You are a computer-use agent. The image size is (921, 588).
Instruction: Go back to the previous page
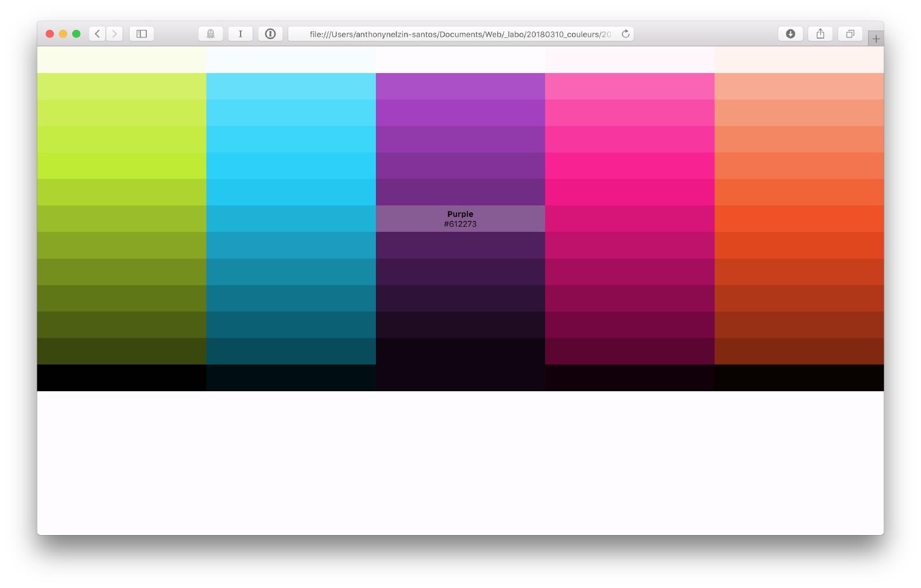[x=97, y=34]
